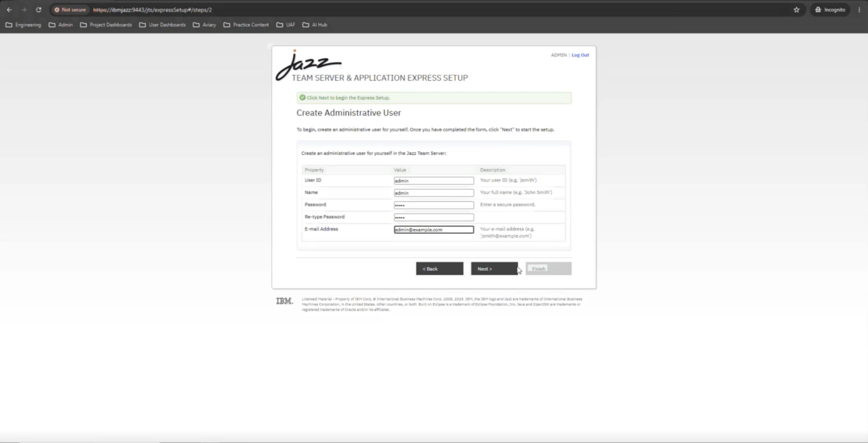Click the < Back button
Screen dimensions: 868x443
[x=439, y=269]
